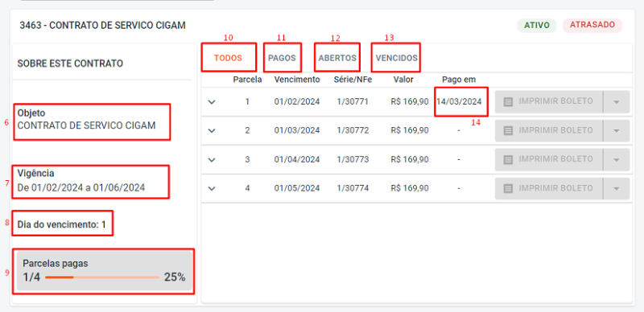Click the NFe number 1/30772
This screenshot has width=644, height=312.
coord(353,130)
